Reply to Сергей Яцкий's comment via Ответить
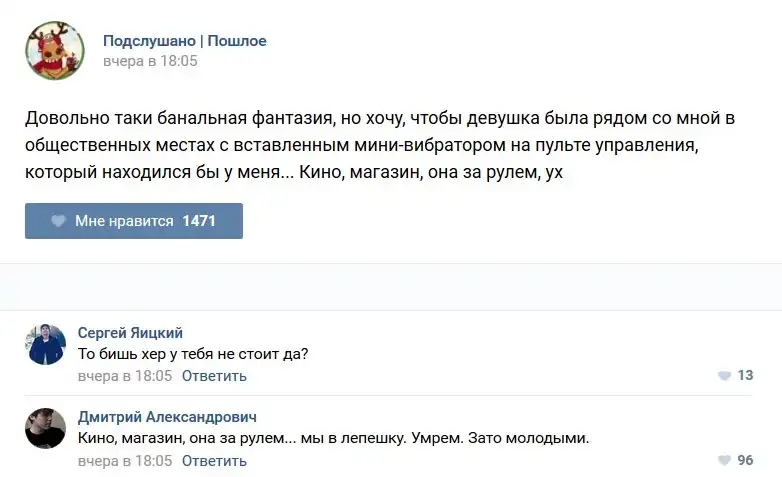 [x=214, y=376]
